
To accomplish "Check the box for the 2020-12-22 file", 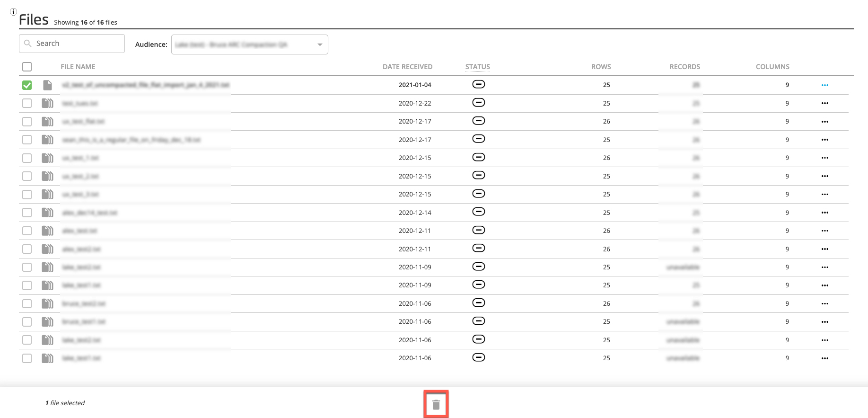I will 27,103.
